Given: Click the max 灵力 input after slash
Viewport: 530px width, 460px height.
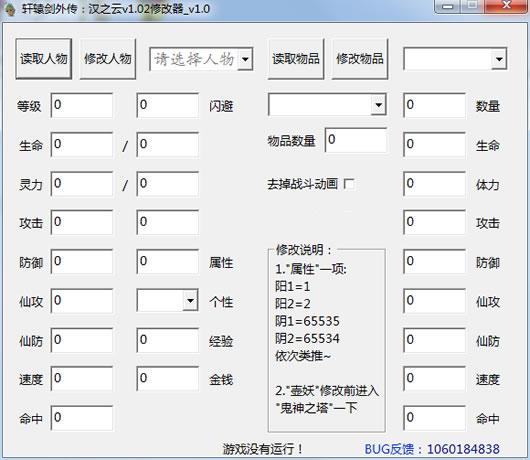Looking at the screenshot, I should pyautogui.click(x=168, y=184).
